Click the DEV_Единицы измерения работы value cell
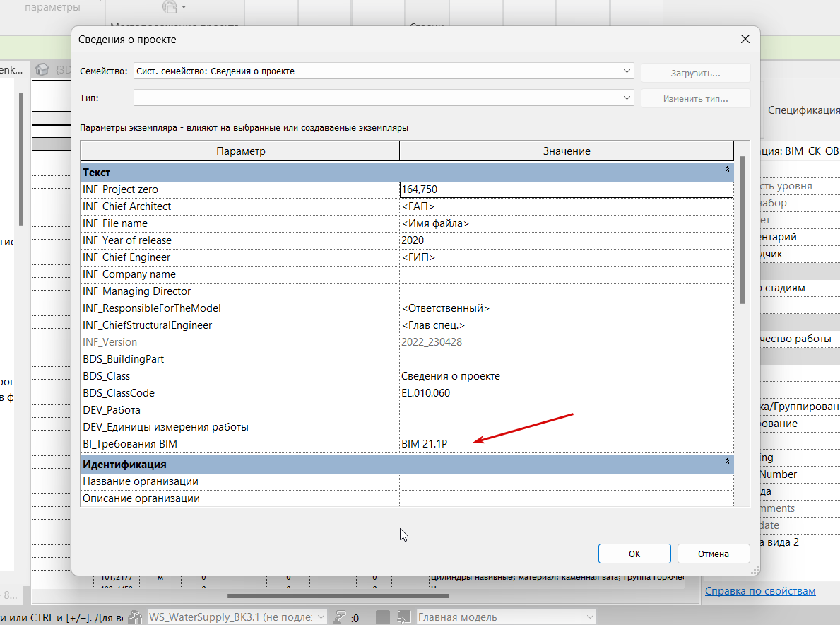 [567, 427]
